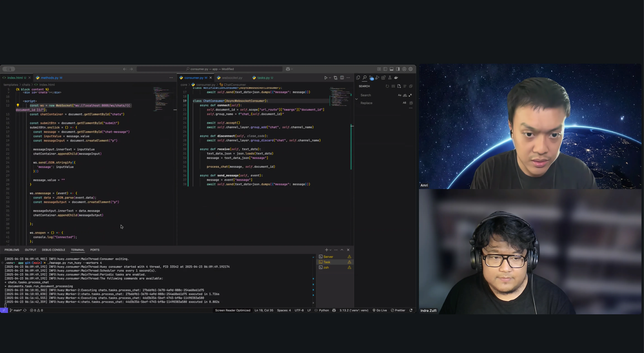
Task: Open the PORTS panel tab
Action: pyautogui.click(x=95, y=250)
